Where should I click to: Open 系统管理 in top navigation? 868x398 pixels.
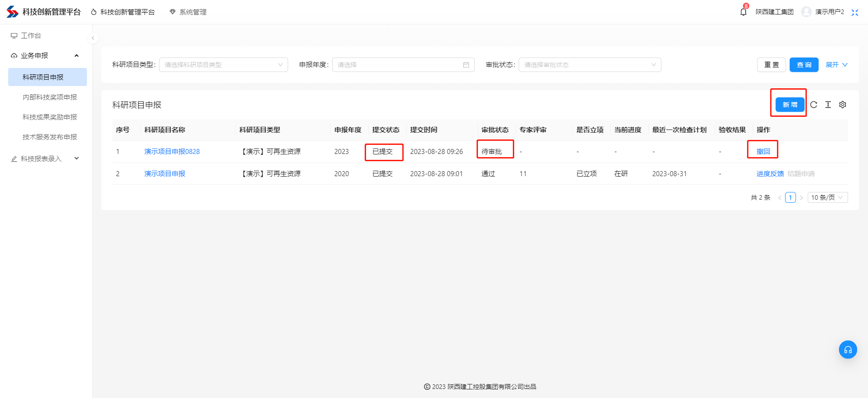click(x=188, y=12)
